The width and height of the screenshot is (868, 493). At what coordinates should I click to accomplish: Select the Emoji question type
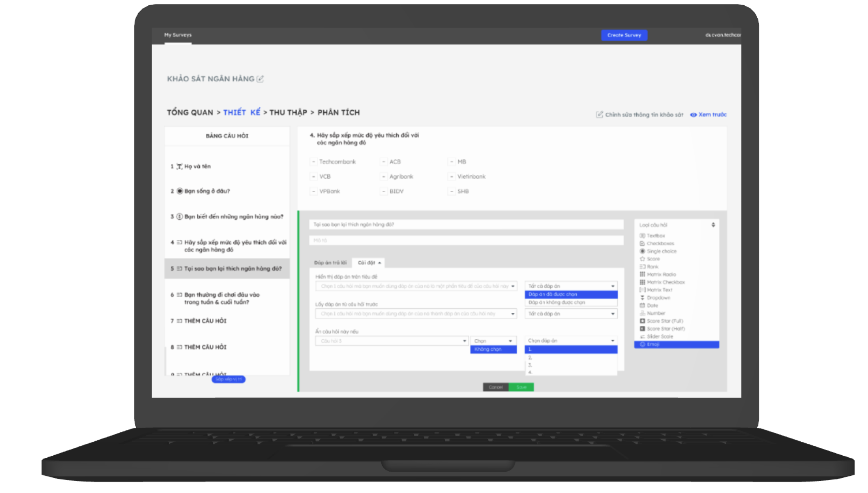[653, 344]
